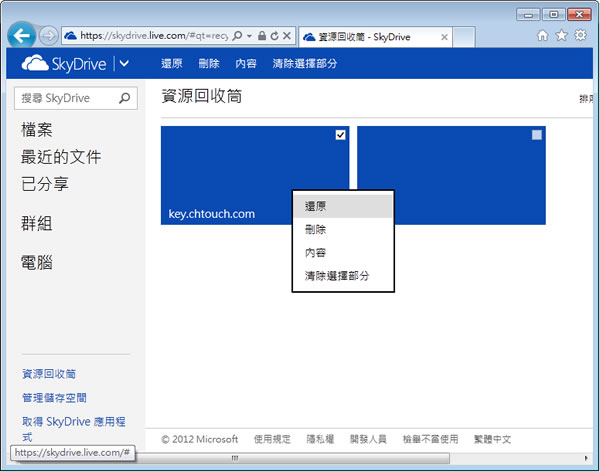This screenshot has width=600, height=472.
Task: Click the refresh icon in address bar
Action: (x=273, y=36)
